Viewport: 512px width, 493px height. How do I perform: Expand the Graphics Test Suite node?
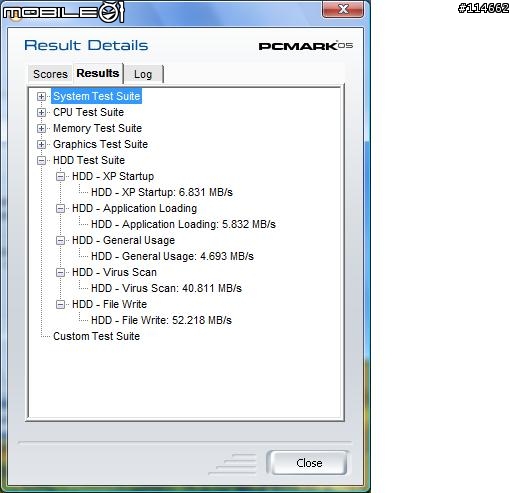click(41, 144)
